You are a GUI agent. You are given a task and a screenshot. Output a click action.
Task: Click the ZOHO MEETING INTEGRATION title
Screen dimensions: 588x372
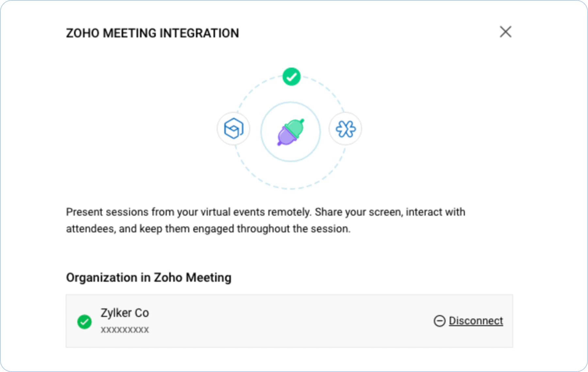pos(152,33)
